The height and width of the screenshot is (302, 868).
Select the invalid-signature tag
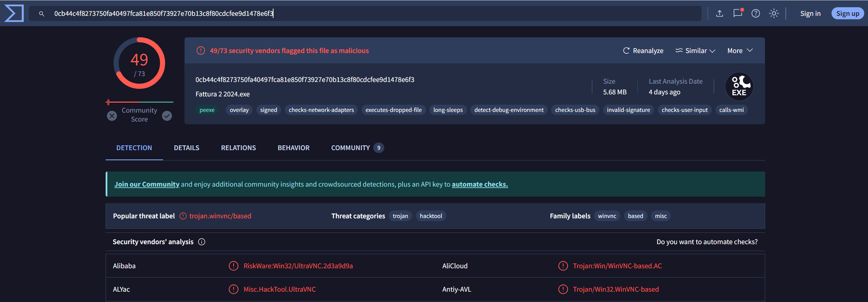[x=628, y=110]
